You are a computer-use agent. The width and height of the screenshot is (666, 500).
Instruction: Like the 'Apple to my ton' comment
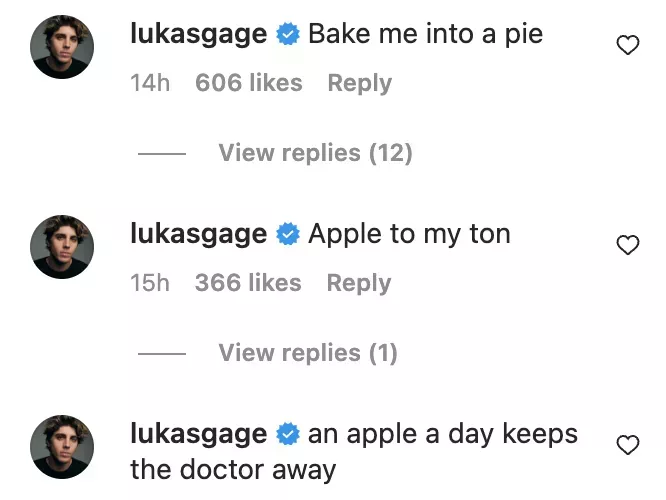(627, 245)
